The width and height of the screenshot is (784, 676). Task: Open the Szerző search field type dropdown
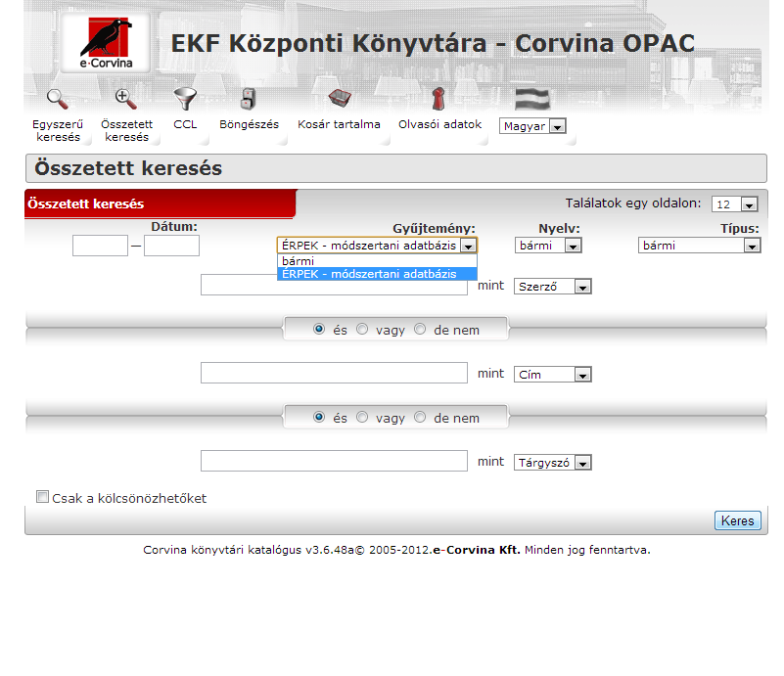click(x=552, y=287)
